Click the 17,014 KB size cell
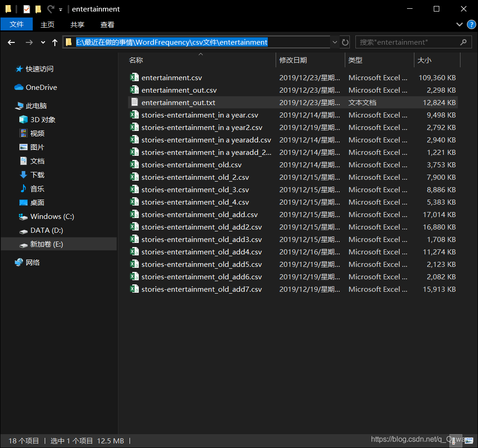 pyautogui.click(x=439, y=215)
